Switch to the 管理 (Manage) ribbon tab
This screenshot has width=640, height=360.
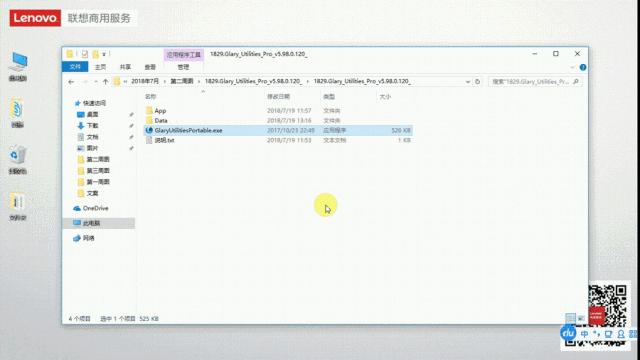pyautogui.click(x=183, y=67)
